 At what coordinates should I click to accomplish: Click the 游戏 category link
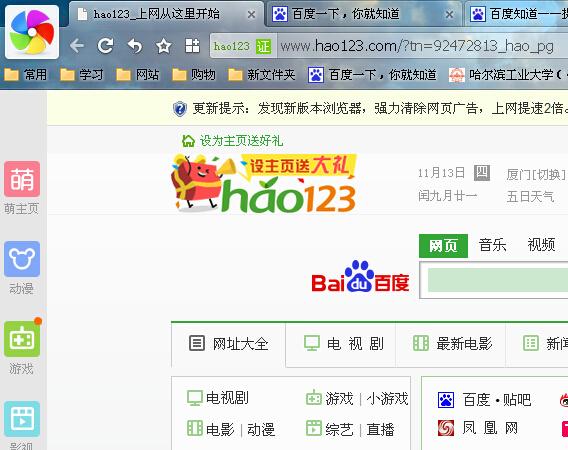(339, 399)
